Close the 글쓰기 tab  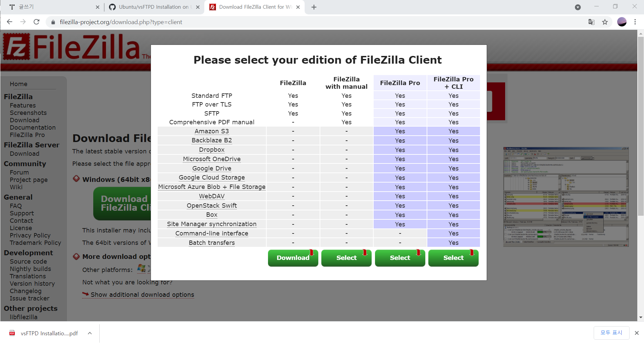pos(98,7)
